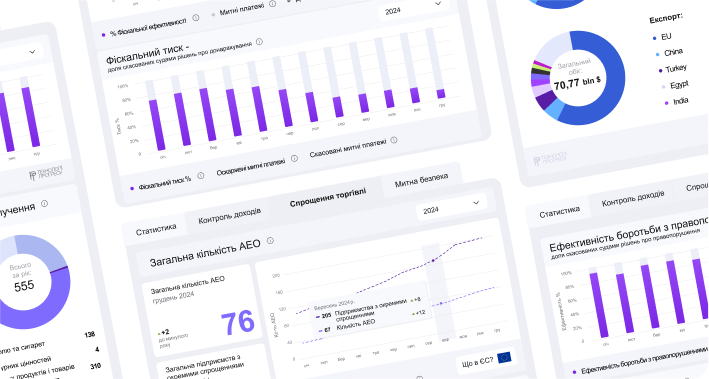Open the 2024 year dropdown above fiscal chart
This screenshot has width=709, height=379.
[413, 9]
